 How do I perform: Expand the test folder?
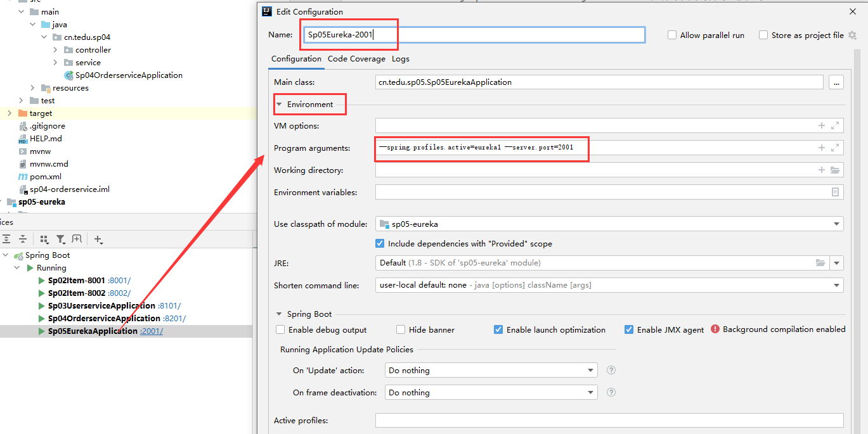21,100
